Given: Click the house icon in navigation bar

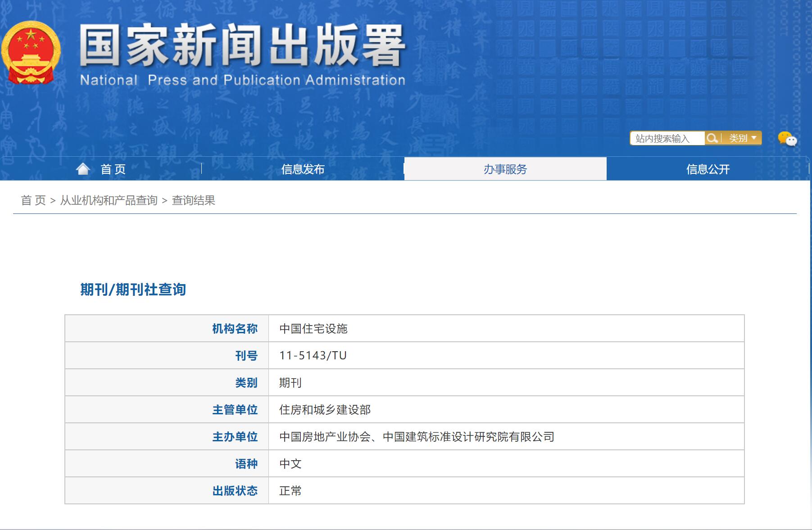Looking at the screenshot, I should pyautogui.click(x=83, y=169).
